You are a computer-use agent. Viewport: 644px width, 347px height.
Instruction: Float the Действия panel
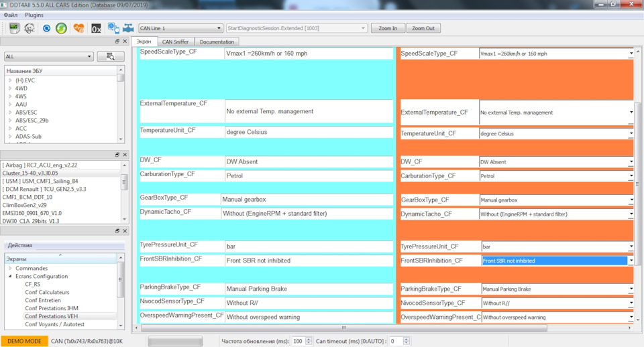pos(117,231)
